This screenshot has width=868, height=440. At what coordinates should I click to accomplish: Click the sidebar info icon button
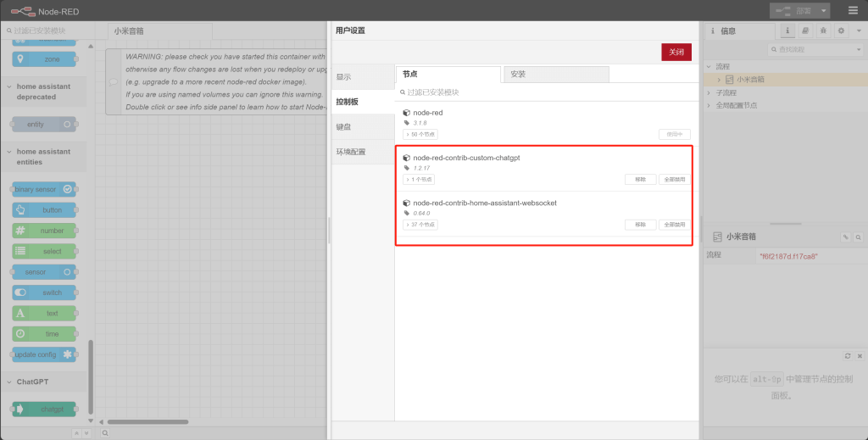tap(787, 31)
